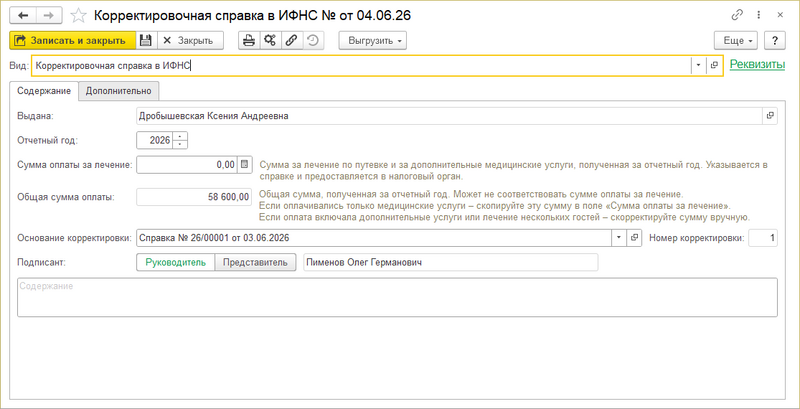
Task: Go forward with the right arrow
Action: pos(48,16)
